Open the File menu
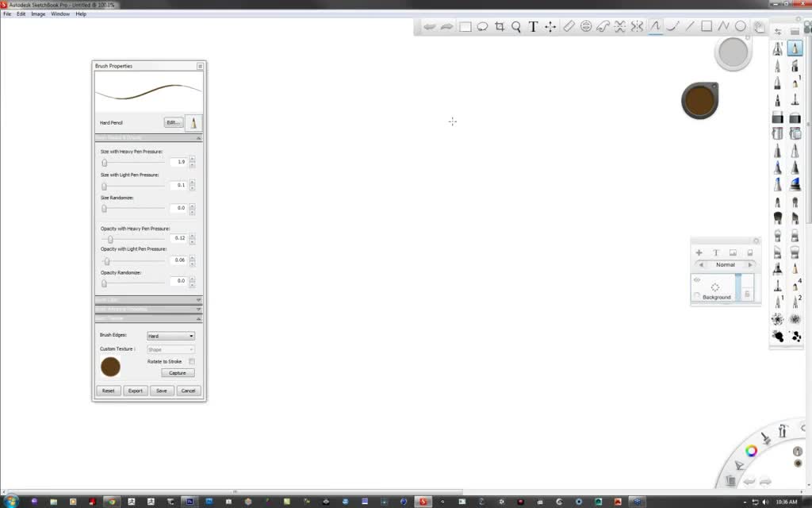 pos(7,14)
